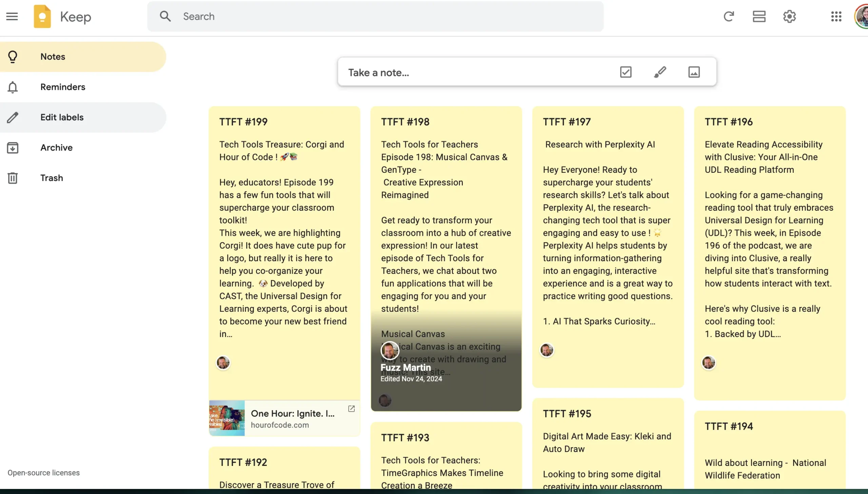
Task: Open the TTFT #198 note title
Action: pos(405,122)
